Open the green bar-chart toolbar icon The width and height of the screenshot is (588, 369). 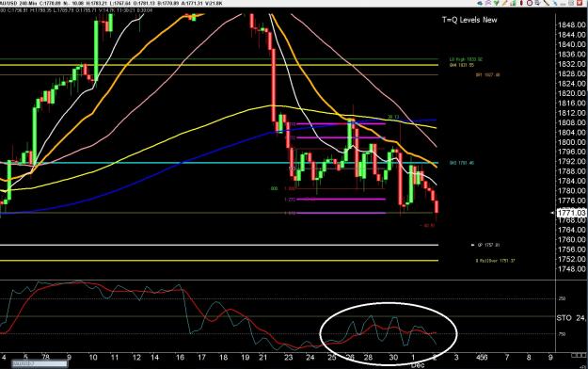(513, 3)
